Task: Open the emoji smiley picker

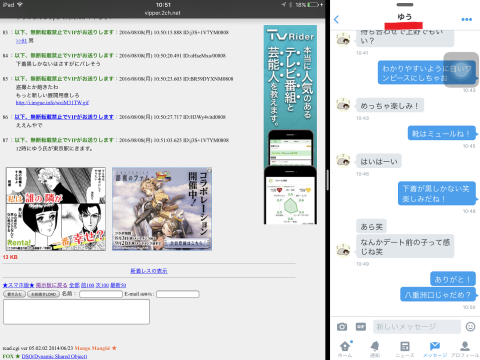Action: [x=470, y=327]
